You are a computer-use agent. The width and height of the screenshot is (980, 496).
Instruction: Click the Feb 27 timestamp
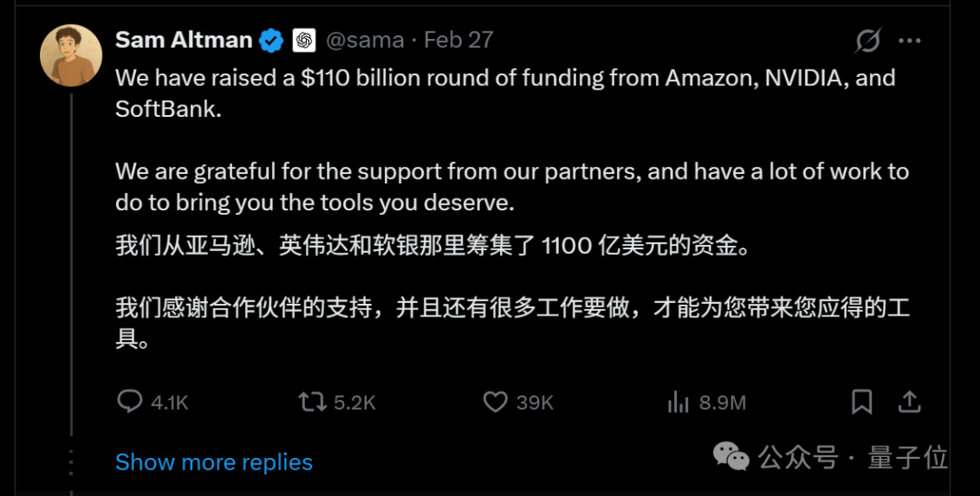click(458, 41)
